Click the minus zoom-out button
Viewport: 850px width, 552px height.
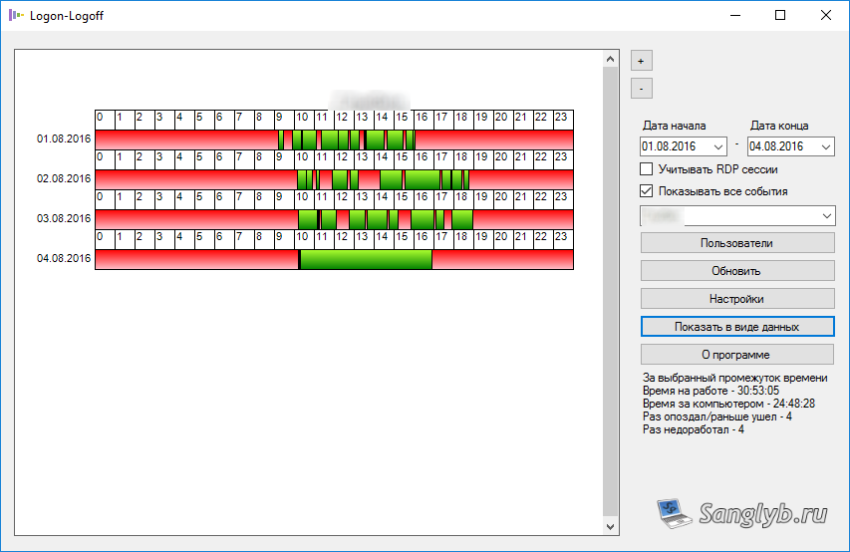click(x=641, y=88)
